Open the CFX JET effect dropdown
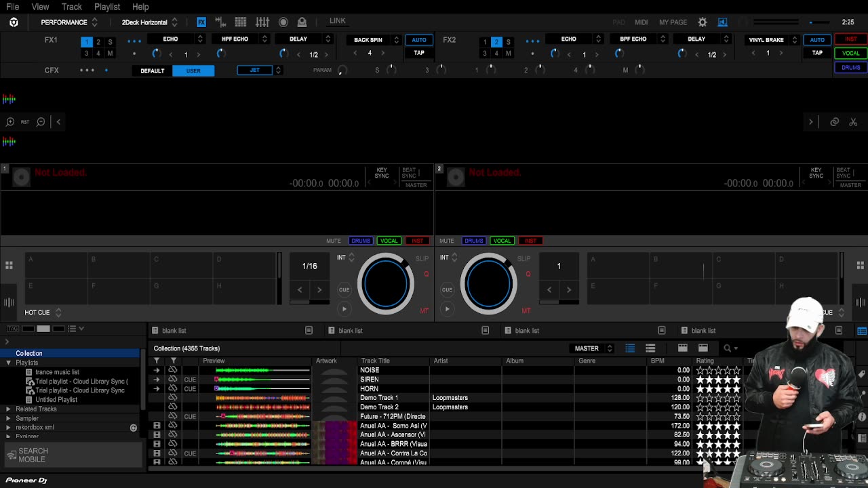This screenshot has height=488, width=868. click(259, 70)
